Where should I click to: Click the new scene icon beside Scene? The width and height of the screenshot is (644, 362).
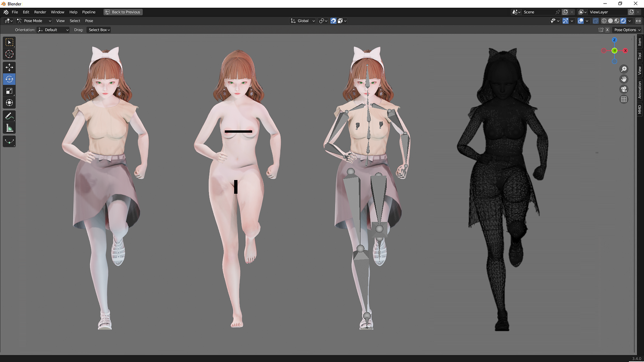565,12
